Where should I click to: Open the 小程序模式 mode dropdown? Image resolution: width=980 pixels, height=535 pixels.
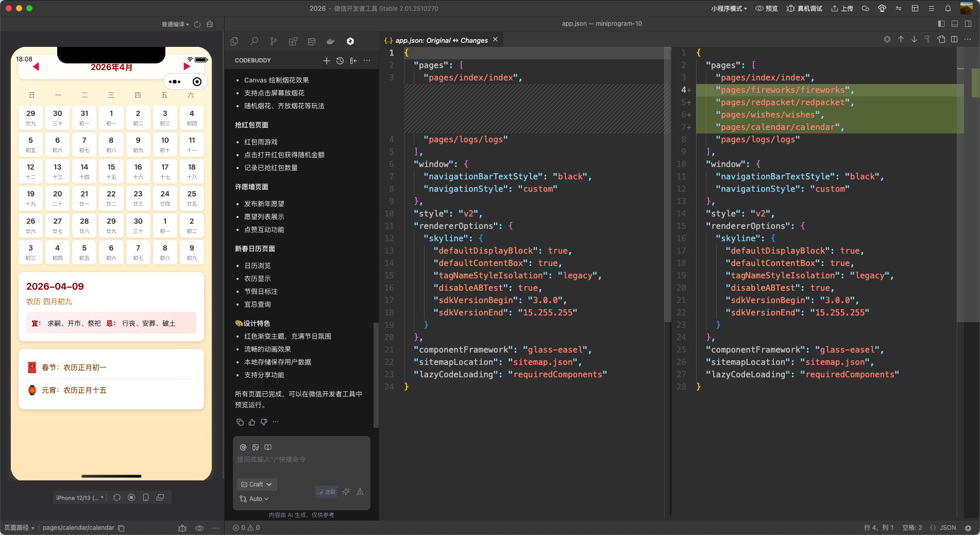729,8
